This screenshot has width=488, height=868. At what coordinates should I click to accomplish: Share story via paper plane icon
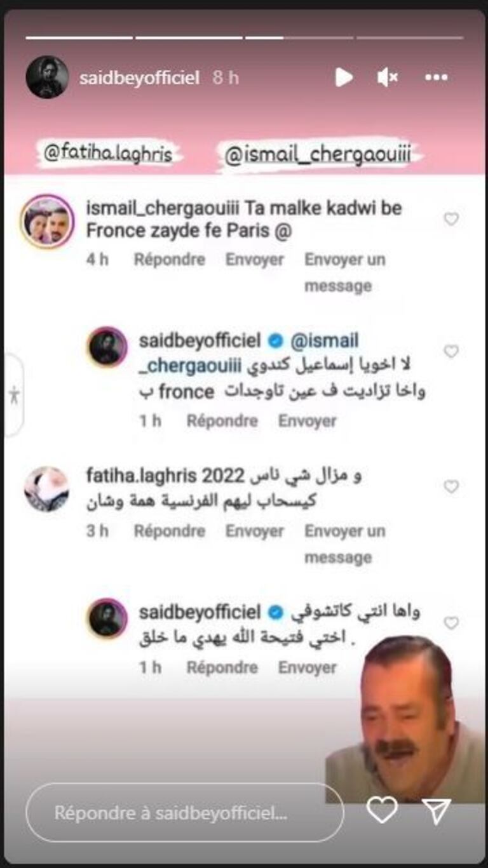(437, 810)
